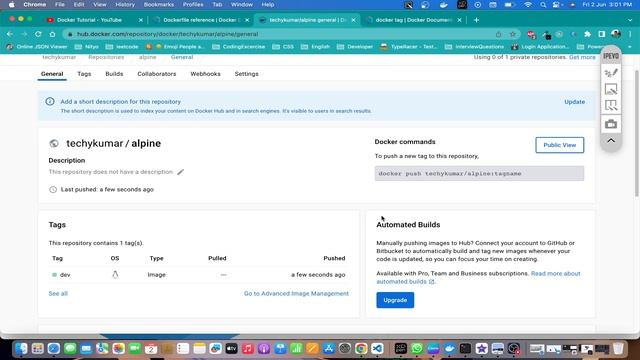Open the InterviewQuestions bookmark folder
Screen dimensions: 640x360
coord(474,47)
